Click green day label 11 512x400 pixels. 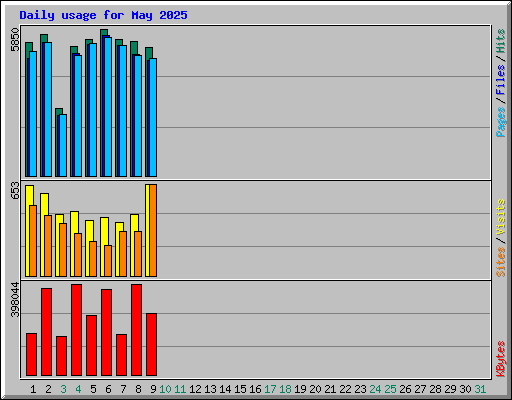click(180, 389)
